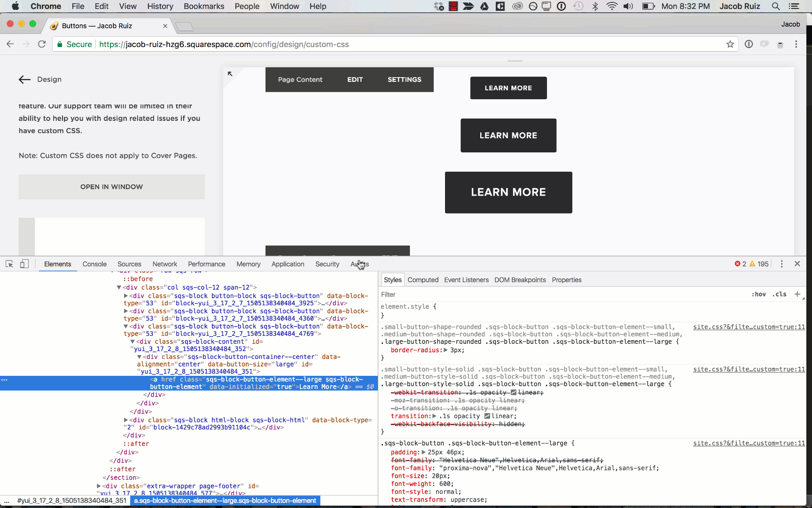Add new style rule with plus icon
Viewport: 812px width, 508px height.
797,294
